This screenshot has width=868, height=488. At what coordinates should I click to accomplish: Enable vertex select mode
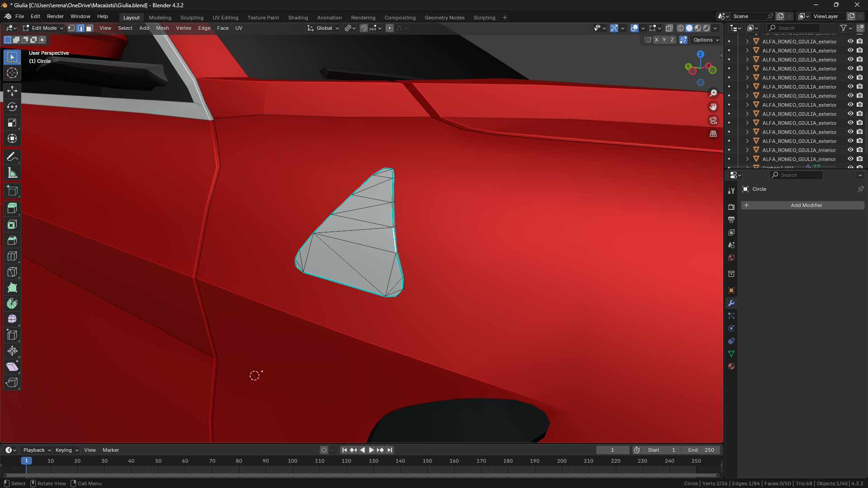click(72, 28)
